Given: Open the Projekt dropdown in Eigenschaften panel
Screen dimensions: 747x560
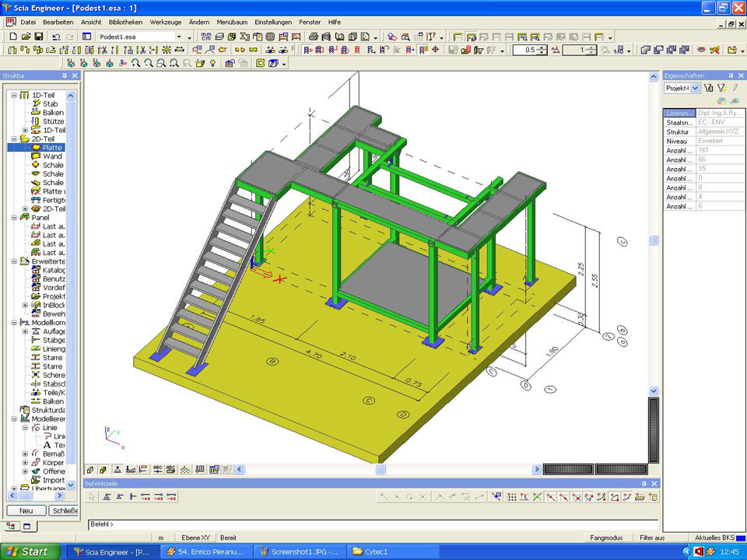Looking at the screenshot, I should pos(695,89).
